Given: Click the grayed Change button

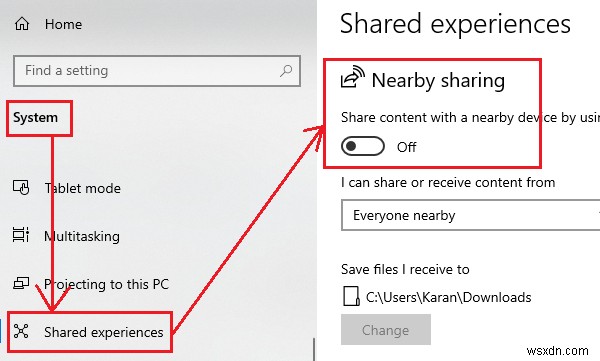Looking at the screenshot, I should (x=386, y=330).
